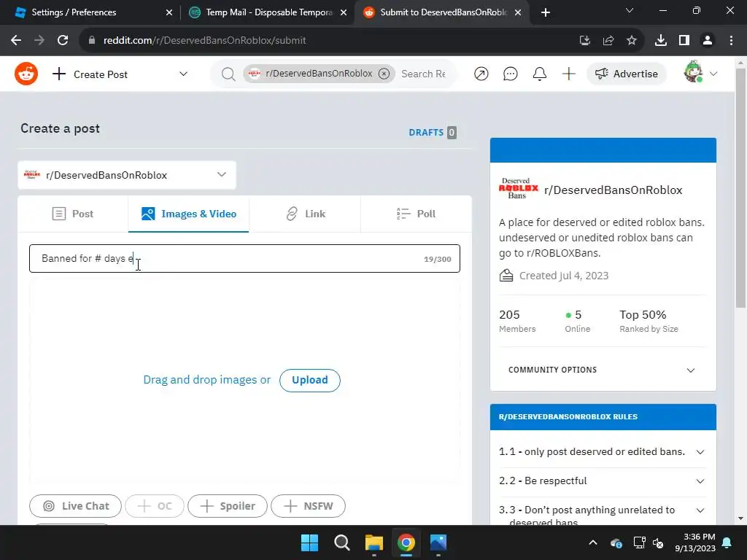Image resolution: width=747 pixels, height=560 pixels.
Task: Click the plus create post icon in header
Action: pos(569,74)
